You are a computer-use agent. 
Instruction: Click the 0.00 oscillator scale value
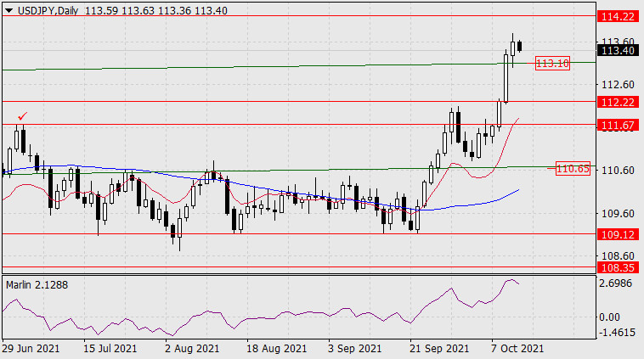point(609,317)
